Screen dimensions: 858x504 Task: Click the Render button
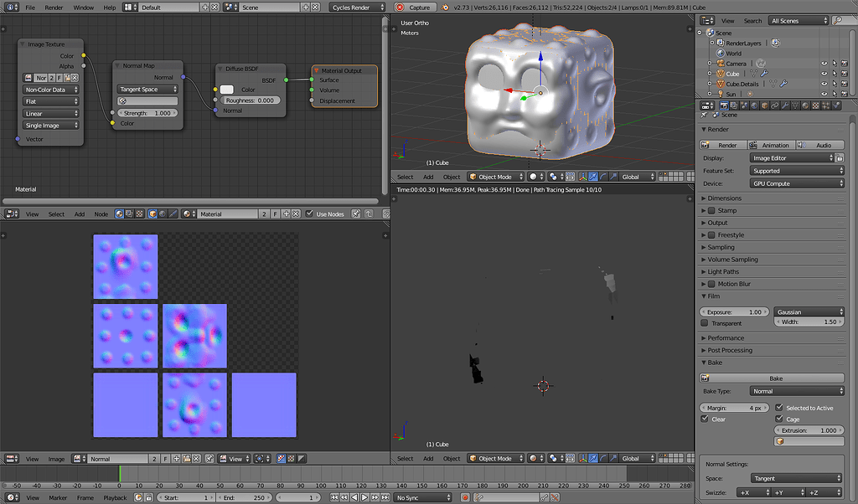(x=723, y=145)
